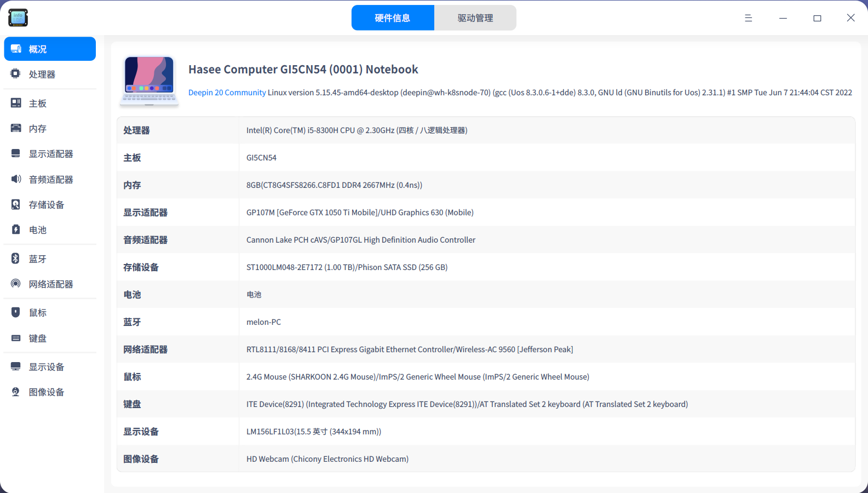This screenshot has height=493, width=868.
Task: Open the hamburger main menu
Action: [x=748, y=18]
